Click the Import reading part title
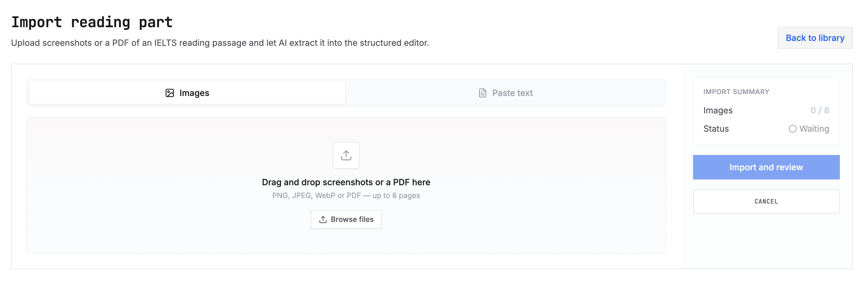Image resolution: width=868 pixels, height=291 pixels. pos(92,23)
